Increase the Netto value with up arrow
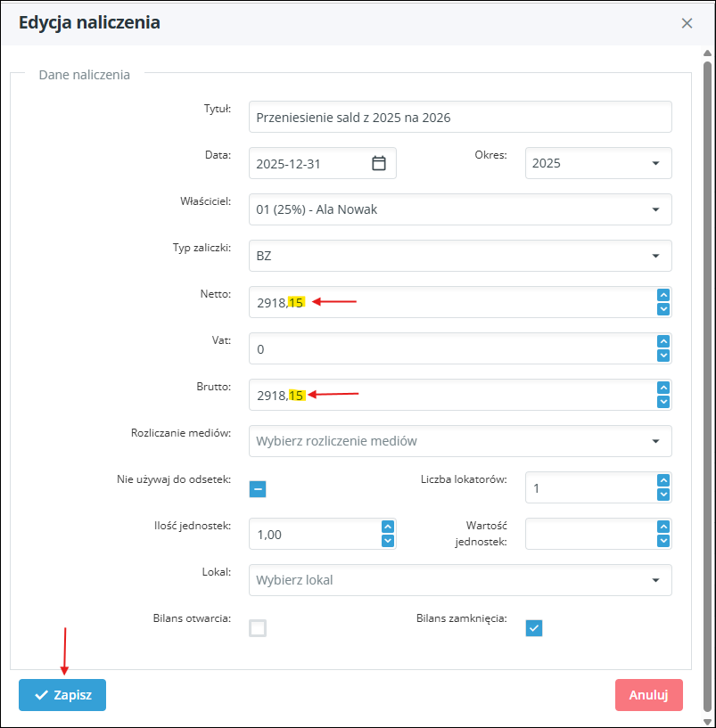The width and height of the screenshot is (716, 728). pos(663,295)
